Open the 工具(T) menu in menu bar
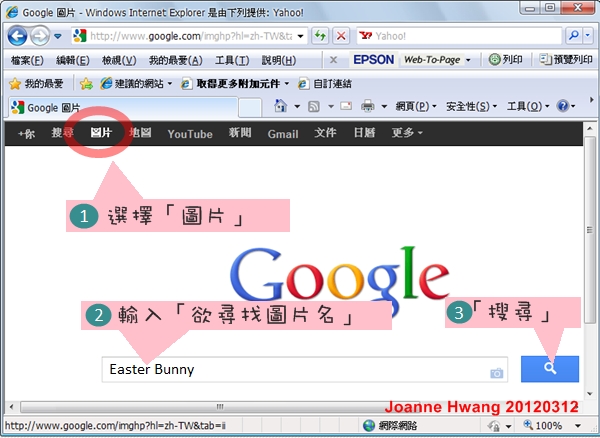 [232, 60]
